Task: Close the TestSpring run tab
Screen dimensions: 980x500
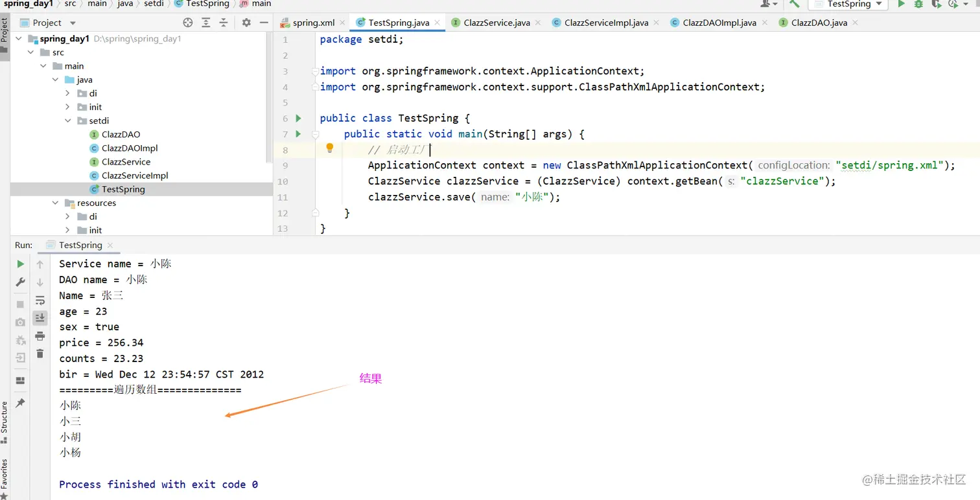Action: point(110,245)
